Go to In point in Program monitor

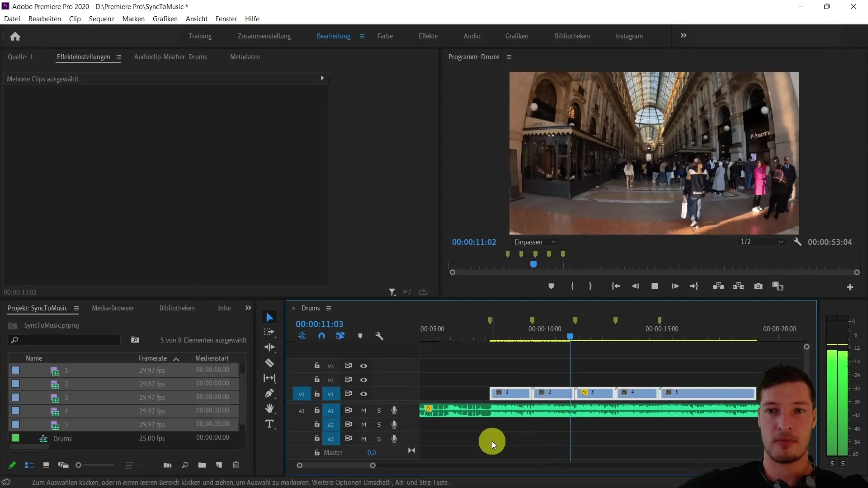click(x=616, y=286)
